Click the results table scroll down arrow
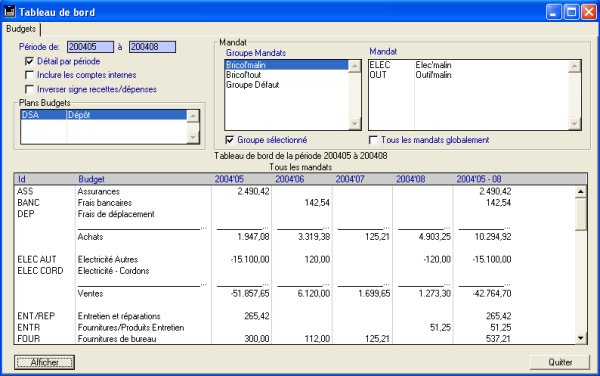 pyautogui.click(x=581, y=338)
